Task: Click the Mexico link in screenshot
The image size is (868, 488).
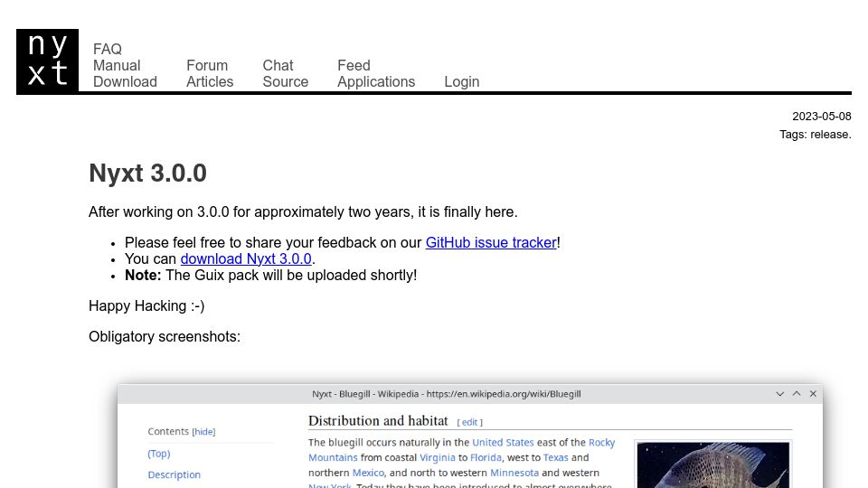Action: pyautogui.click(x=368, y=473)
